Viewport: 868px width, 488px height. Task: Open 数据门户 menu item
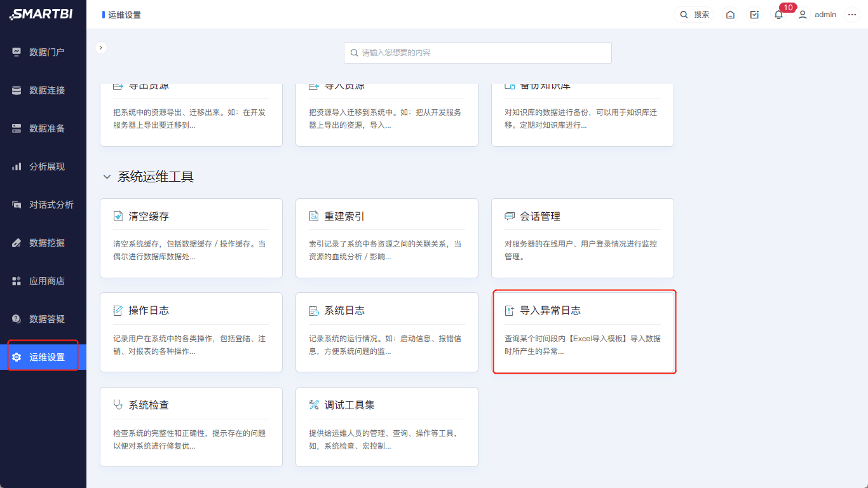43,52
